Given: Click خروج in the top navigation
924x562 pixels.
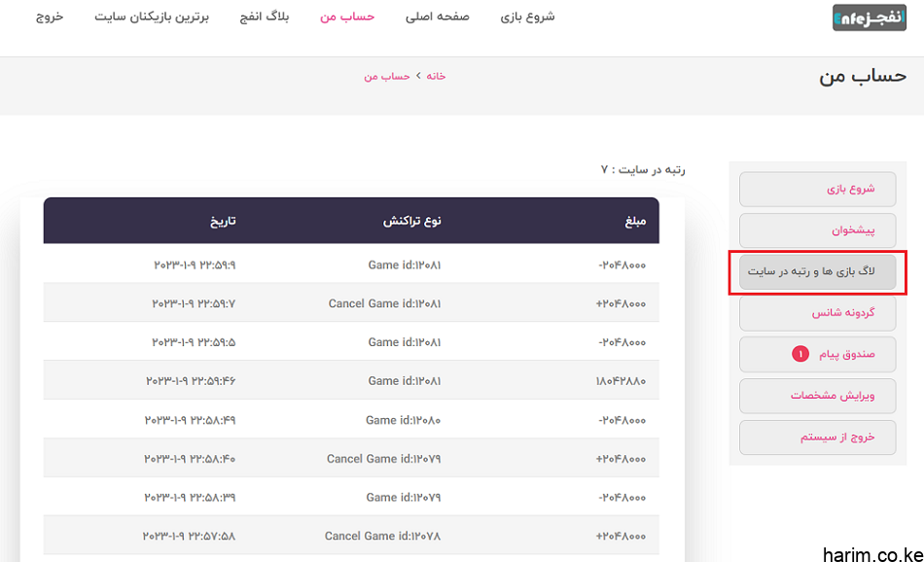Looking at the screenshot, I should point(50,17).
